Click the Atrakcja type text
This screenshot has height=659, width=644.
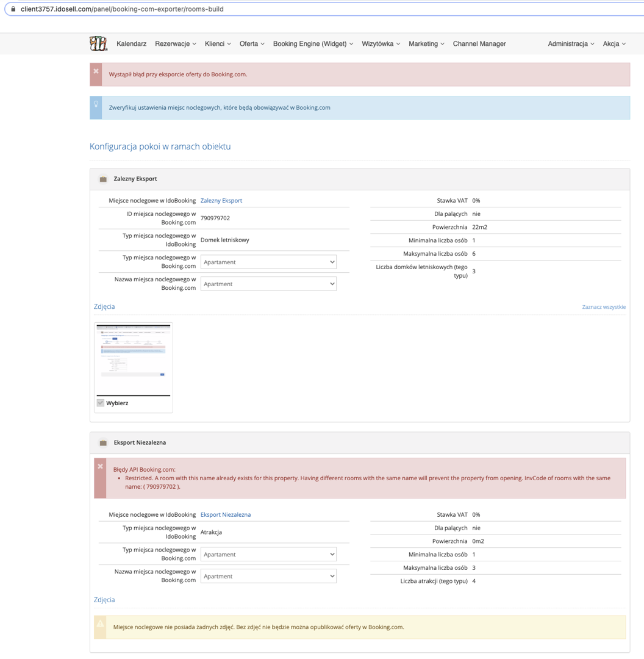point(211,532)
